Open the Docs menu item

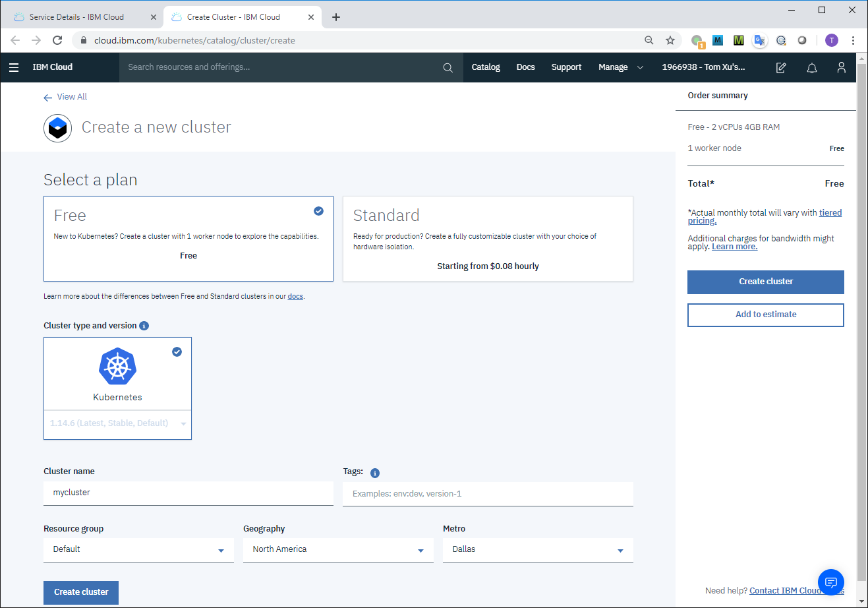coord(526,67)
